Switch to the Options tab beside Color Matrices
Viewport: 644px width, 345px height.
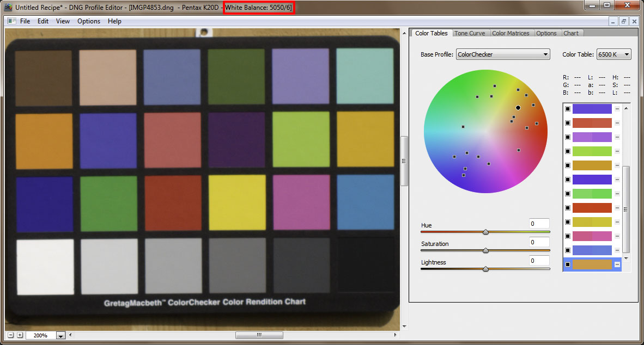(x=546, y=33)
